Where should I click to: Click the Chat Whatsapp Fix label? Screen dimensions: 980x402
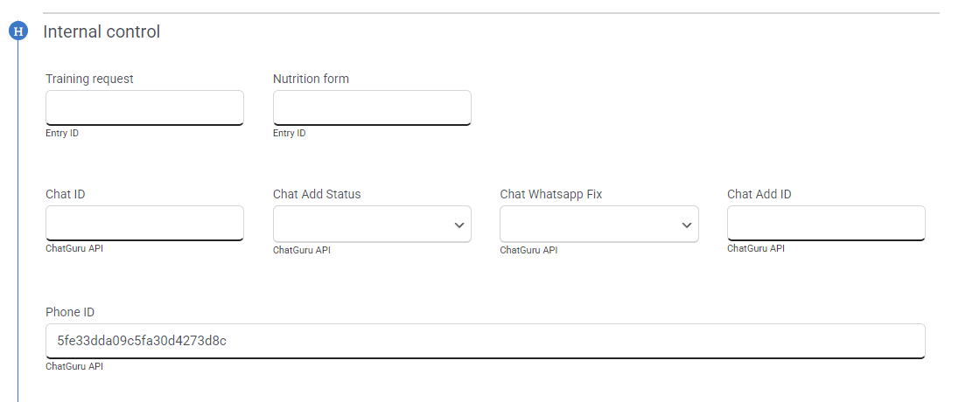click(551, 194)
